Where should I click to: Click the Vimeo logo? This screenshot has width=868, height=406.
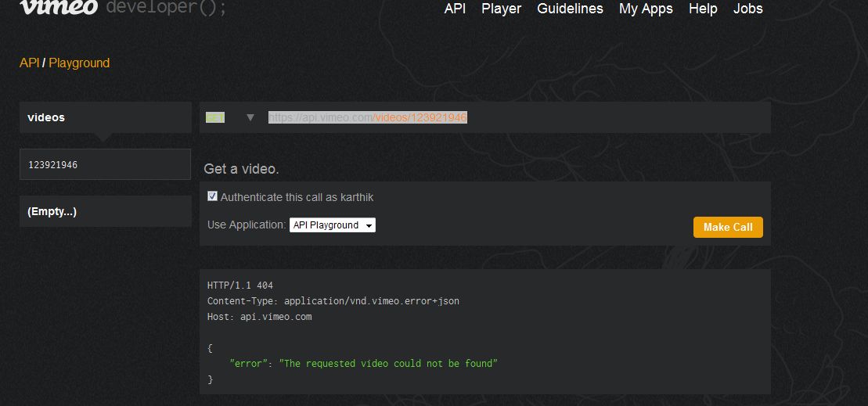pos(59,6)
